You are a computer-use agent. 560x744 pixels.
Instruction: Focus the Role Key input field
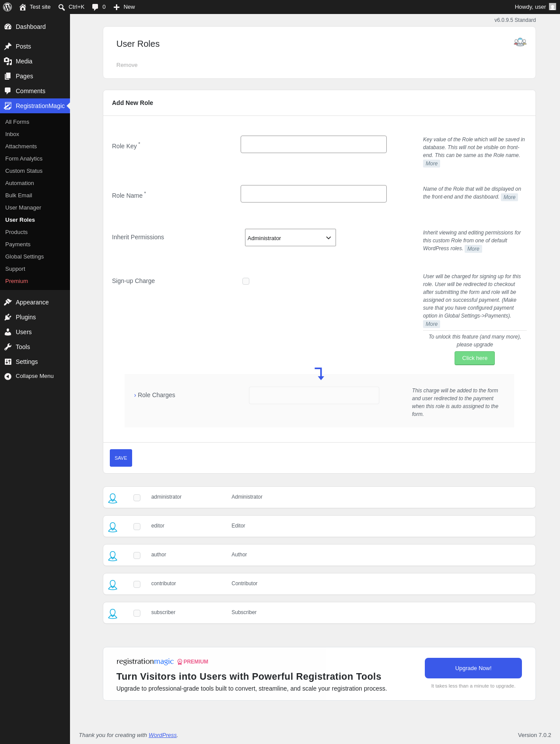(x=314, y=144)
